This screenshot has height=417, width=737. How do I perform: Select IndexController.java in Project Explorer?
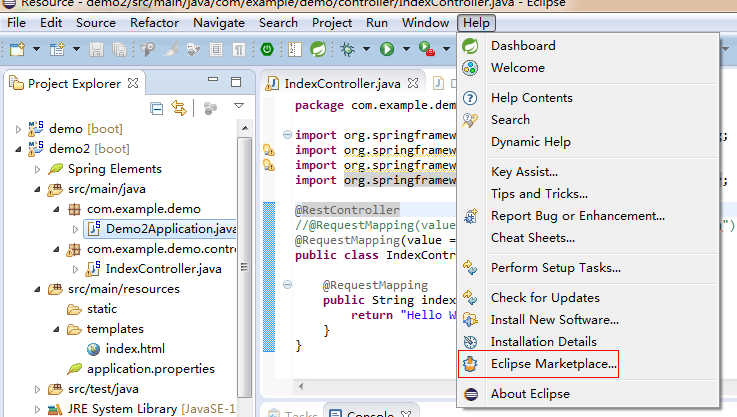(x=163, y=269)
